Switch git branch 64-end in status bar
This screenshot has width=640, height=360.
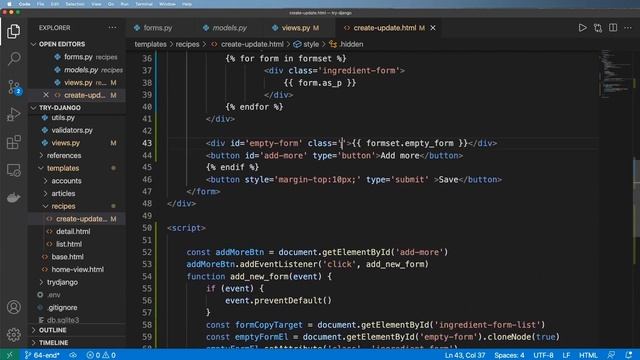pyautogui.click(x=42, y=355)
